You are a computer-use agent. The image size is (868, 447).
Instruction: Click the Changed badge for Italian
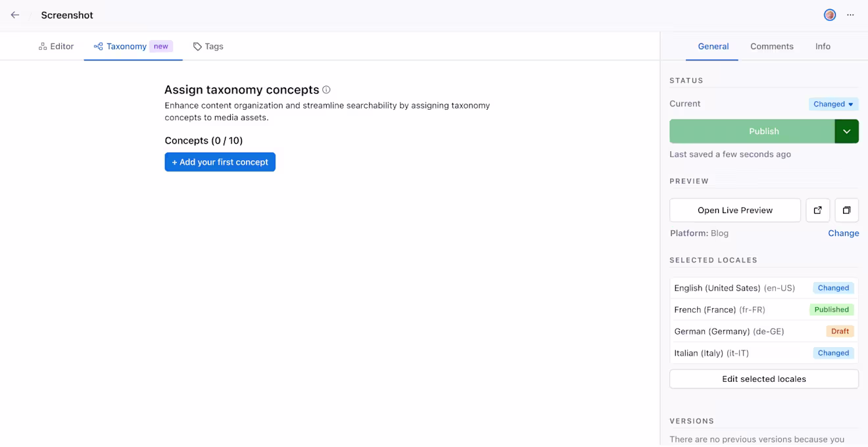coord(833,353)
